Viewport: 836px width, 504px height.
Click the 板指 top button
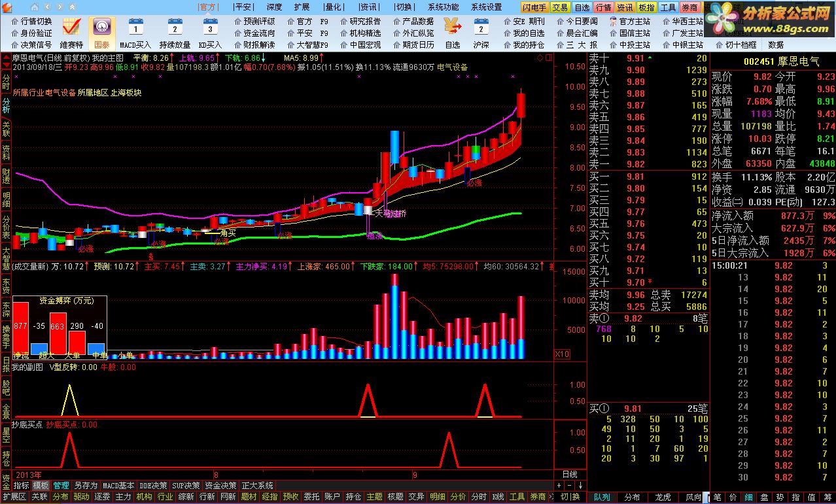(x=646, y=8)
